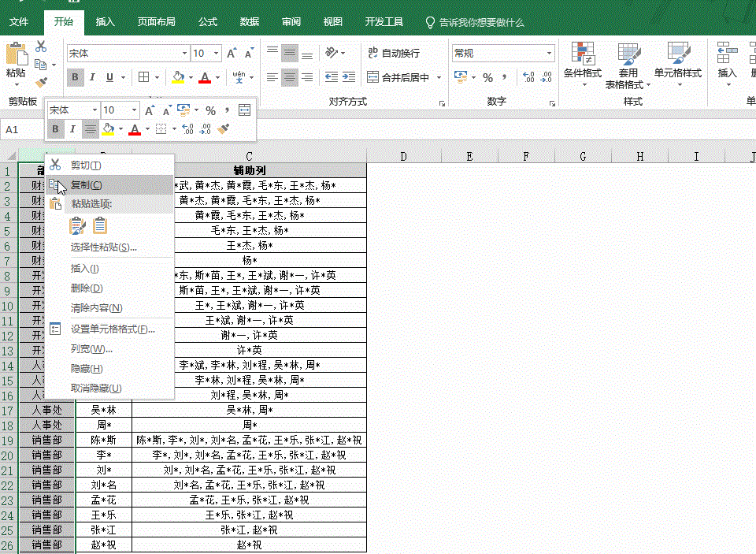Screen dimensions: 756x554
Task: Click the Name Box showing A1
Action: tap(22, 129)
